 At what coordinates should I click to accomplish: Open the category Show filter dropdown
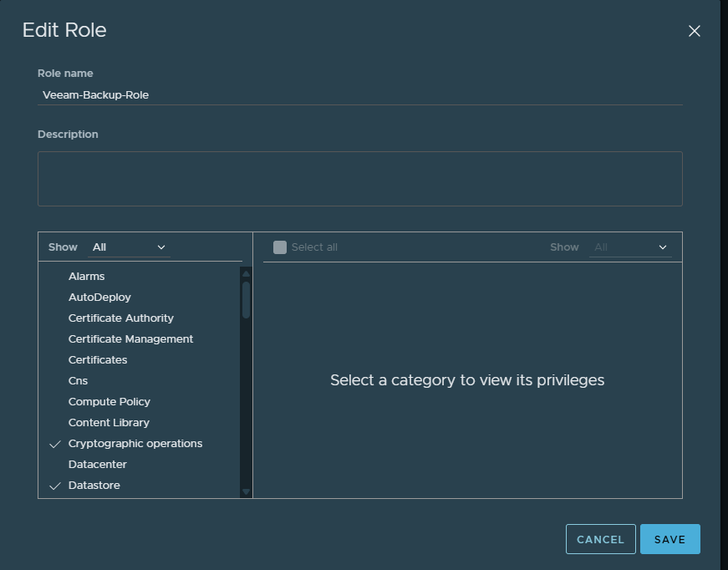130,247
